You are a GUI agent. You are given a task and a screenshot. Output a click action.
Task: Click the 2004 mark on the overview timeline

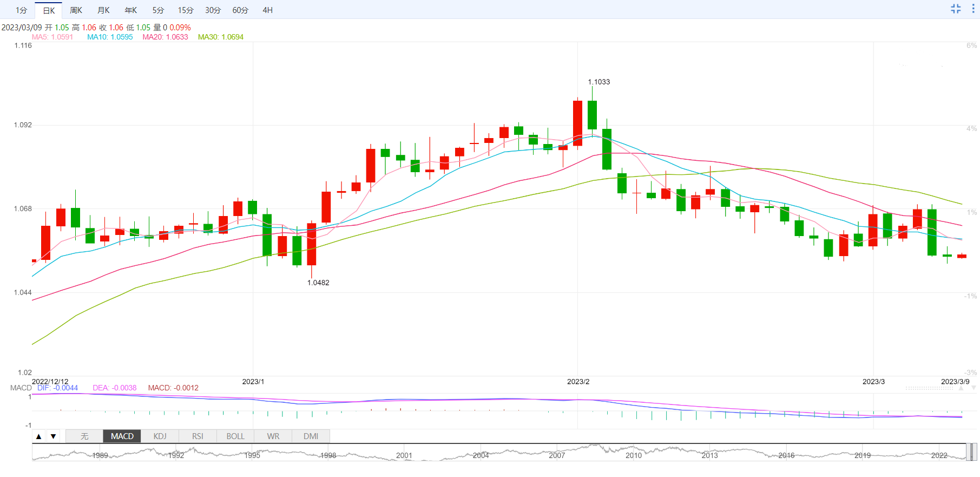(x=481, y=455)
